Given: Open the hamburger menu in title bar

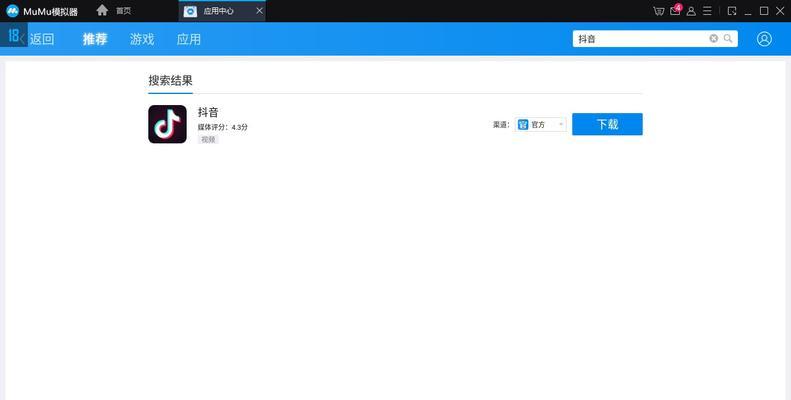Looking at the screenshot, I should click(x=707, y=11).
